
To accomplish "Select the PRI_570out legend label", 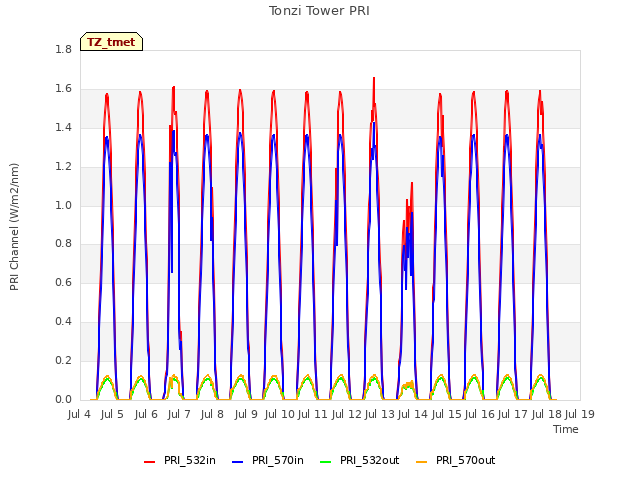I will pos(466,461).
